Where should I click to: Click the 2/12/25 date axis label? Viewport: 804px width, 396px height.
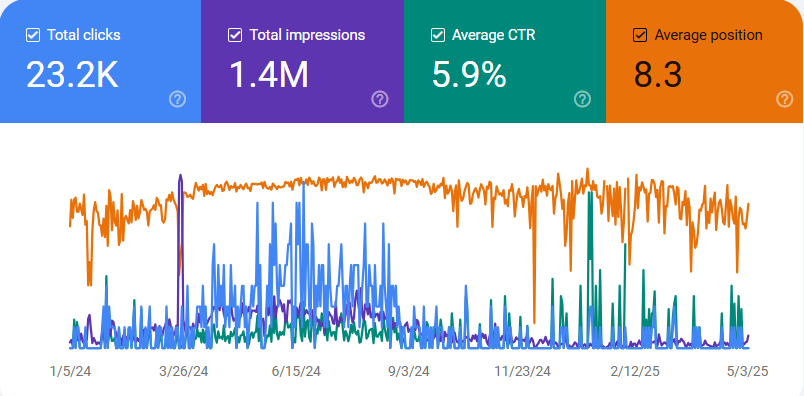635,371
